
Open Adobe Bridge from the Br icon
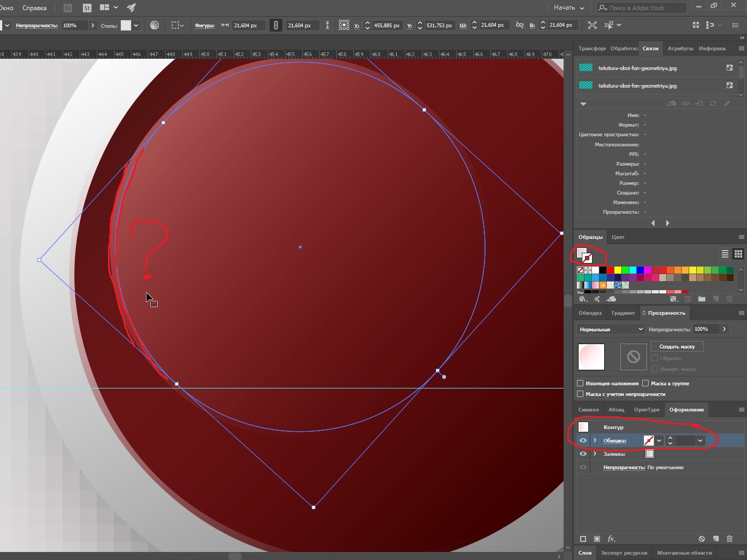(x=68, y=8)
